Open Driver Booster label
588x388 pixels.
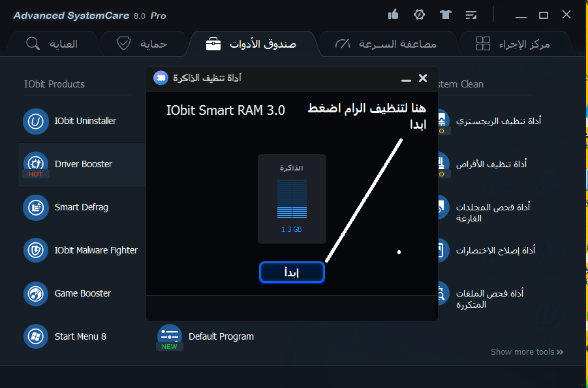pyautogui.click(x=84, y=165)
